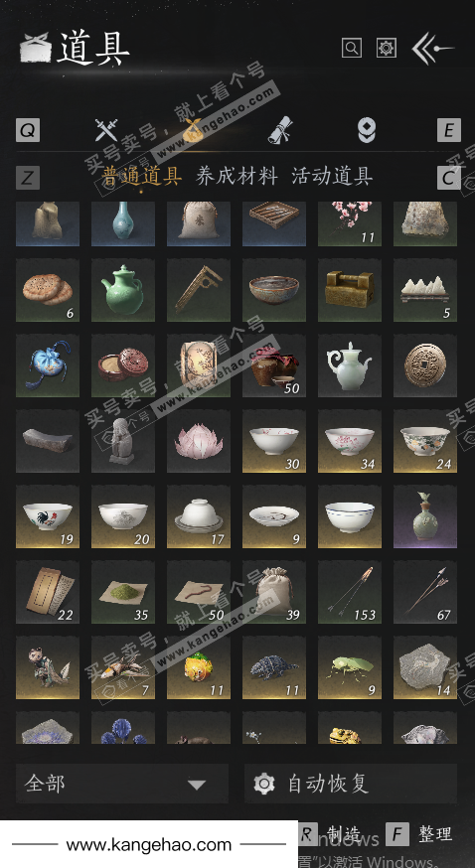475x868 pixels.
Task: Select the pink lotus flower item
Action: pyautogui.click(x=199, y=441)
